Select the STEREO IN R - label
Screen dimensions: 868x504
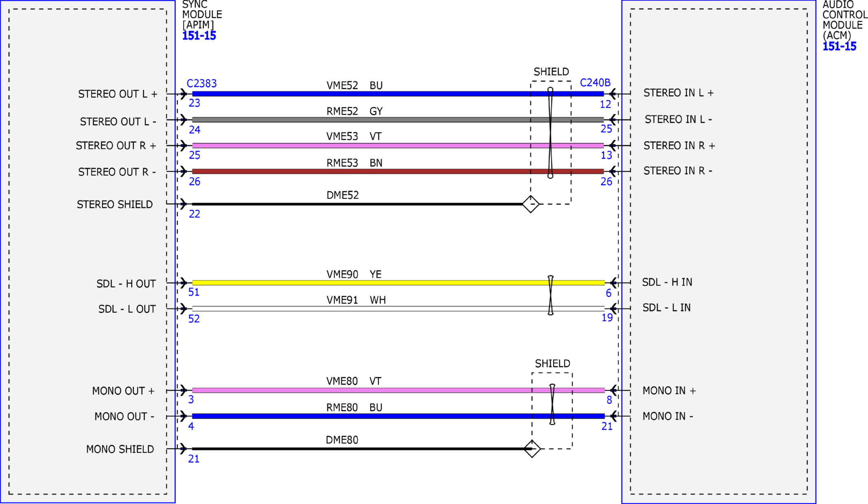pos(678,171)
